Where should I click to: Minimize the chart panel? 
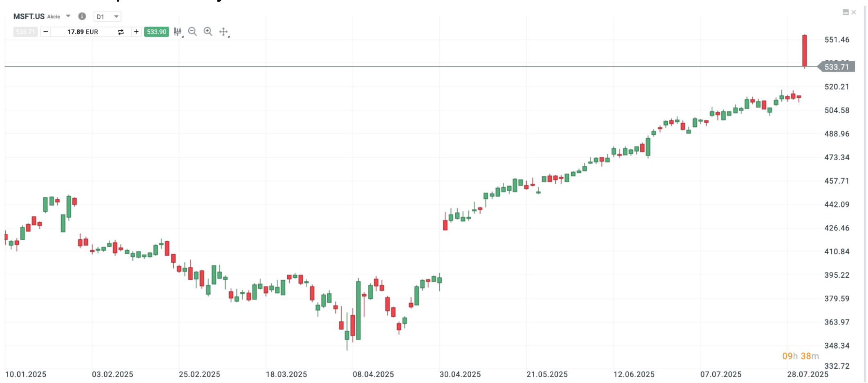click(x=846, y=12)
